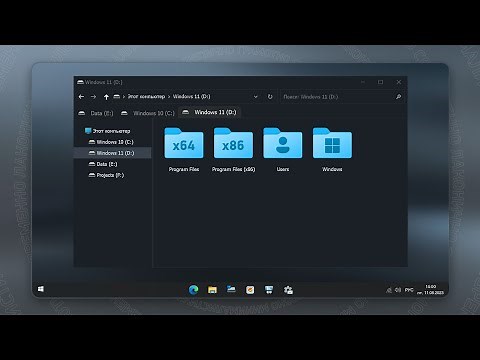This screenshot has height=360, width=480.
Task: Switch to the Windows 10 (C:) tab
Action: pos(148,113)
